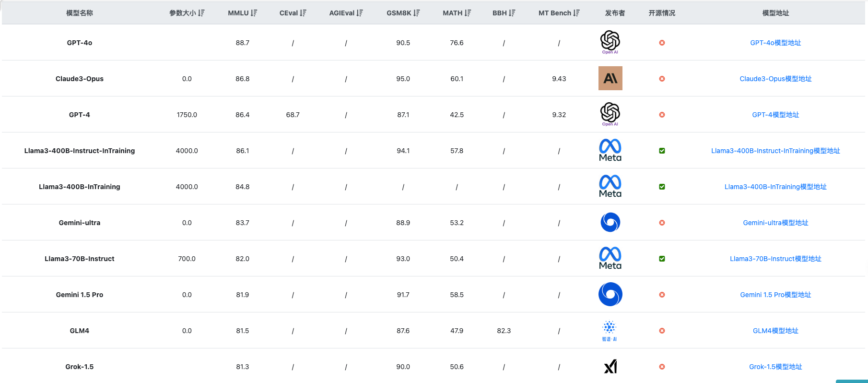Sort table by MMLU score icon

(x=254, y=13)
